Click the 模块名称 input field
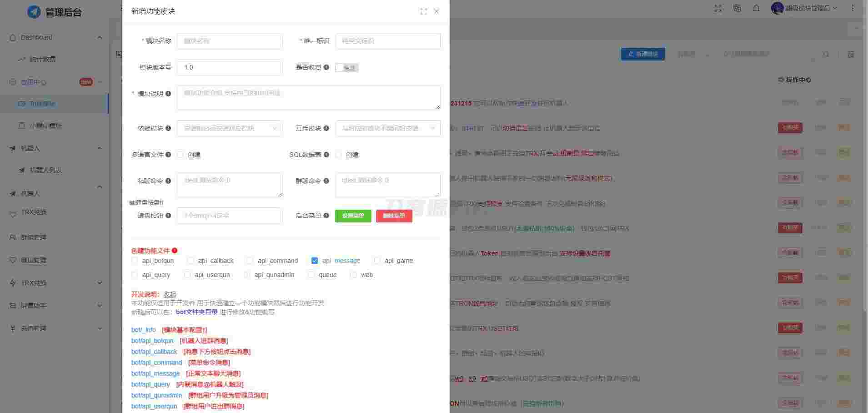This screenshot has width=868, height=413. click(230, 41)
